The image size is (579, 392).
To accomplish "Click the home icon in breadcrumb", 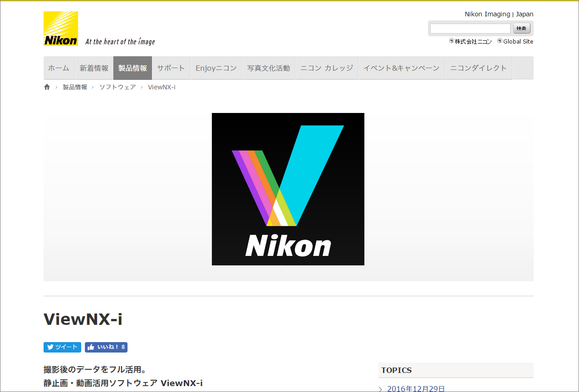I will [47, 87].
